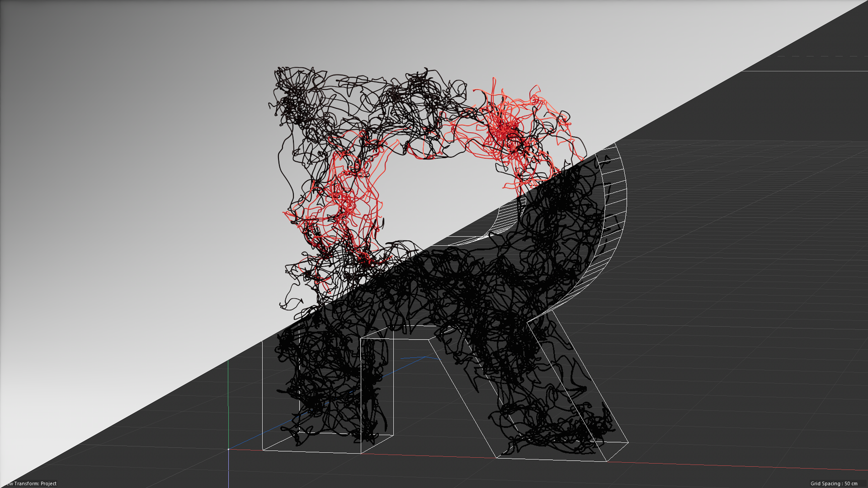Click the View Transform: Project label
This screenshot has height=488, width=868.
click(30, 483)
